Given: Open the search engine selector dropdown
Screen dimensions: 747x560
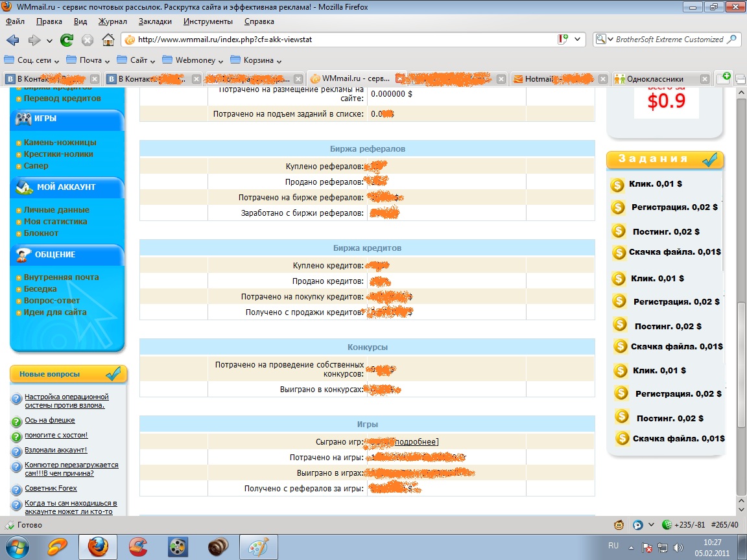Looking at the screenshot, I should pos(604,40).
